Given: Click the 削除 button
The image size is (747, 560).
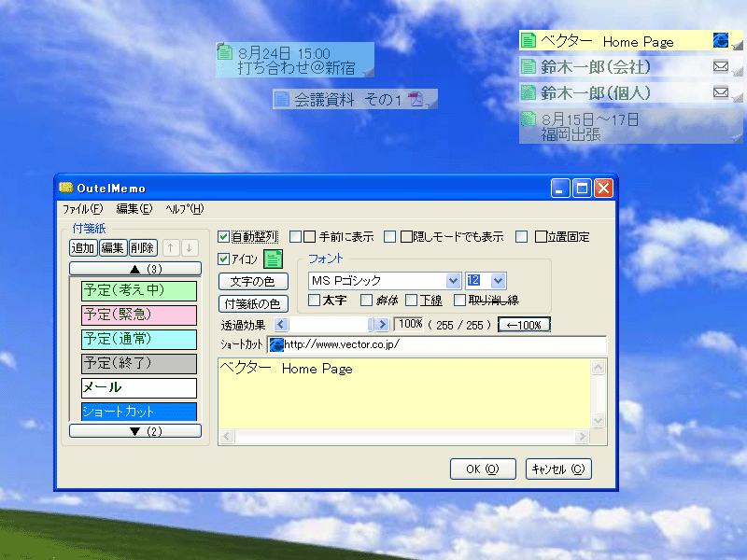Looking at the screenshot, I should tap(143, 247).
